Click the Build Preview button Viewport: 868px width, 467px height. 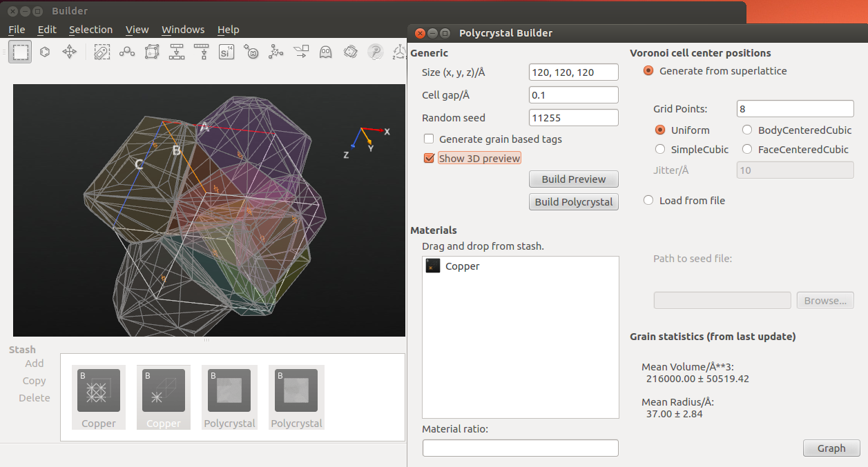574,179
